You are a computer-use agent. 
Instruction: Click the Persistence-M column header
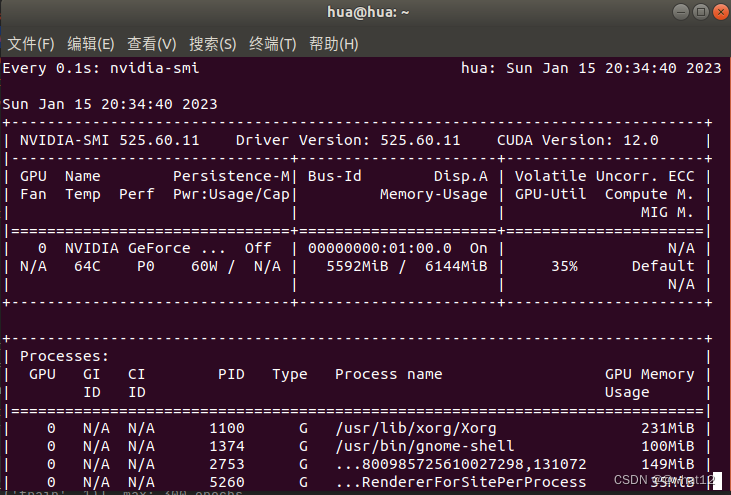click(231, 176)
